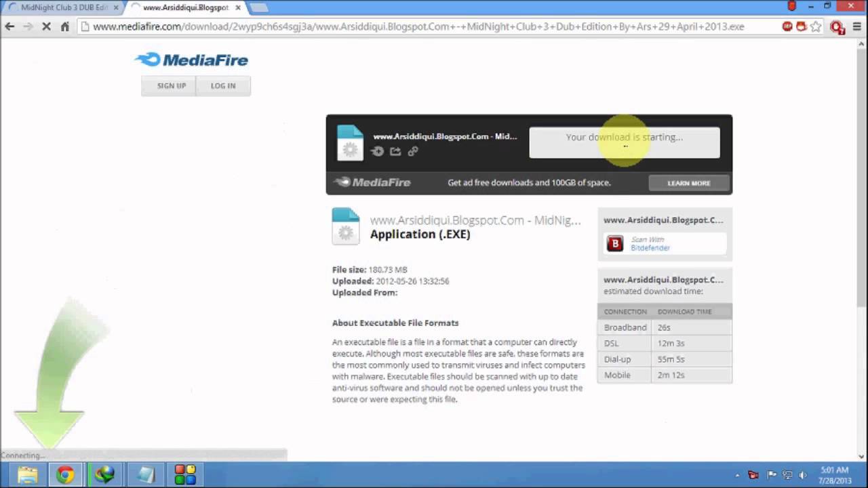This screenshot has width=868, height=488.
Task: Click the 'Your download is starting...' button
Action: (625, 142)
